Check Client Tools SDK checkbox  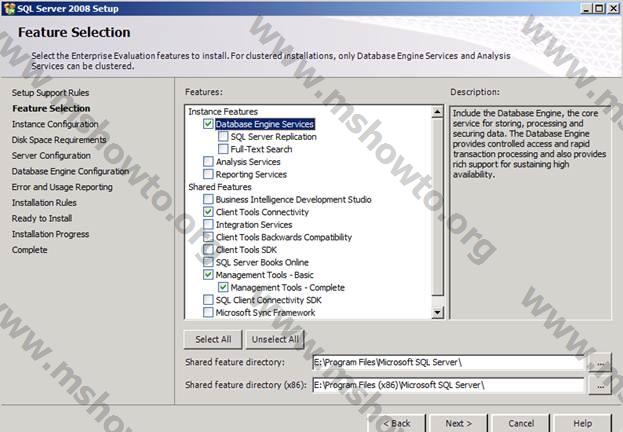point(208,250)
